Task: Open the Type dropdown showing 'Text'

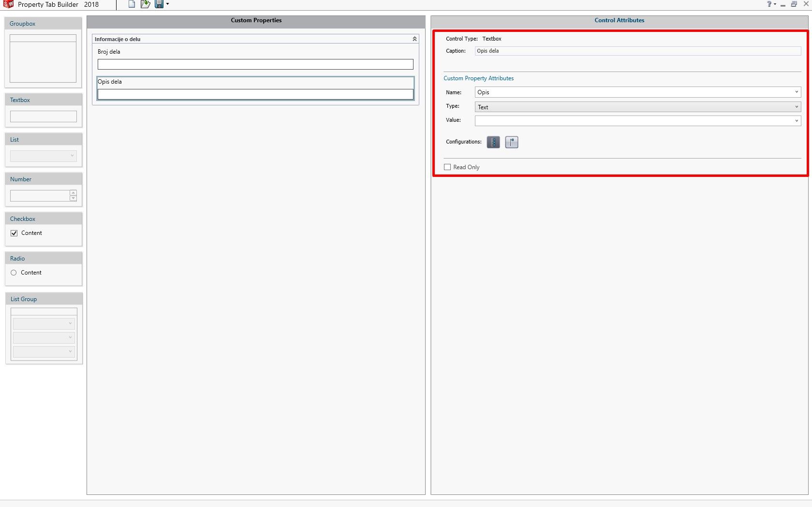Action: pos(796,107)
